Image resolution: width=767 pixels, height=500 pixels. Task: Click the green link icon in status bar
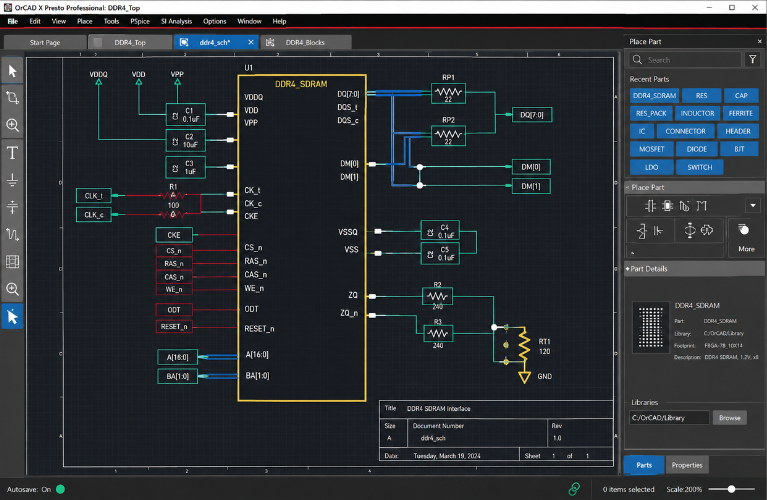pos(574,489)
